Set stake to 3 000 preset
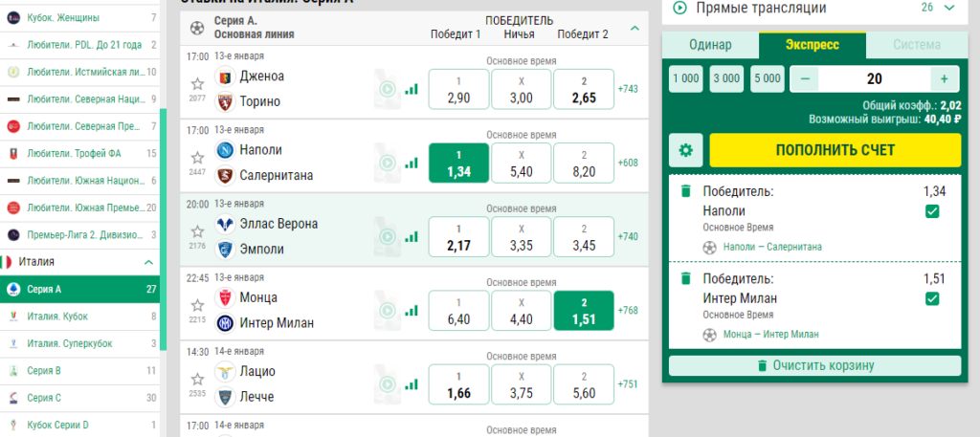Viewport: 980px width, 437px height. [x=727, y=78]
